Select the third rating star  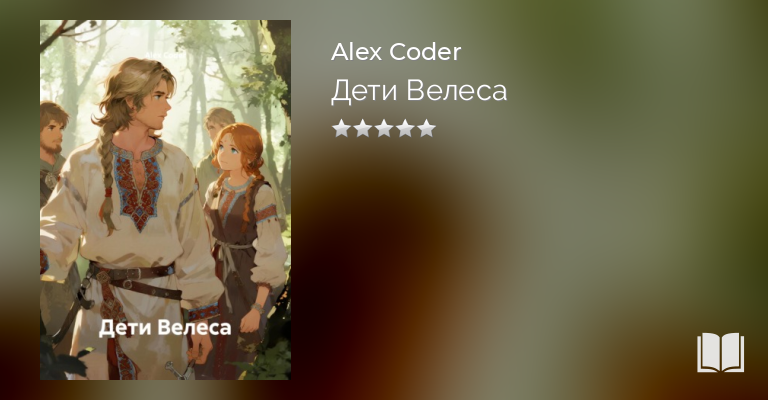click(384, 128)
